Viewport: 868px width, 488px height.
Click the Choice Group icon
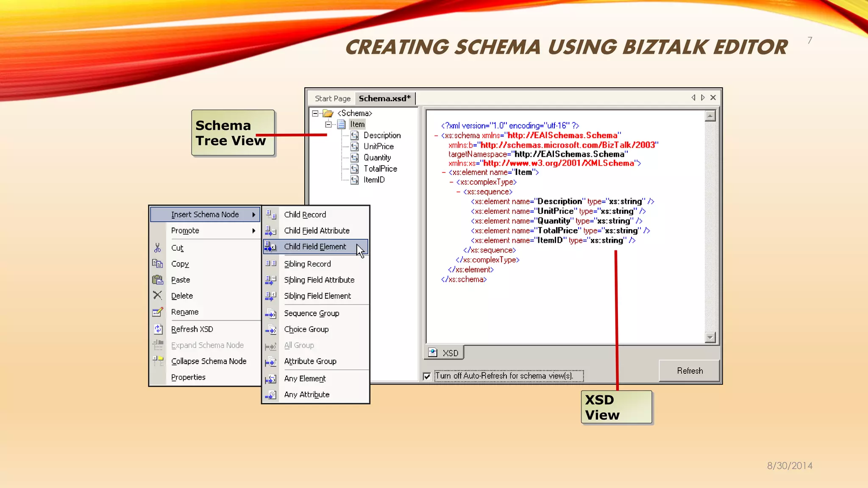click(271, 330)
